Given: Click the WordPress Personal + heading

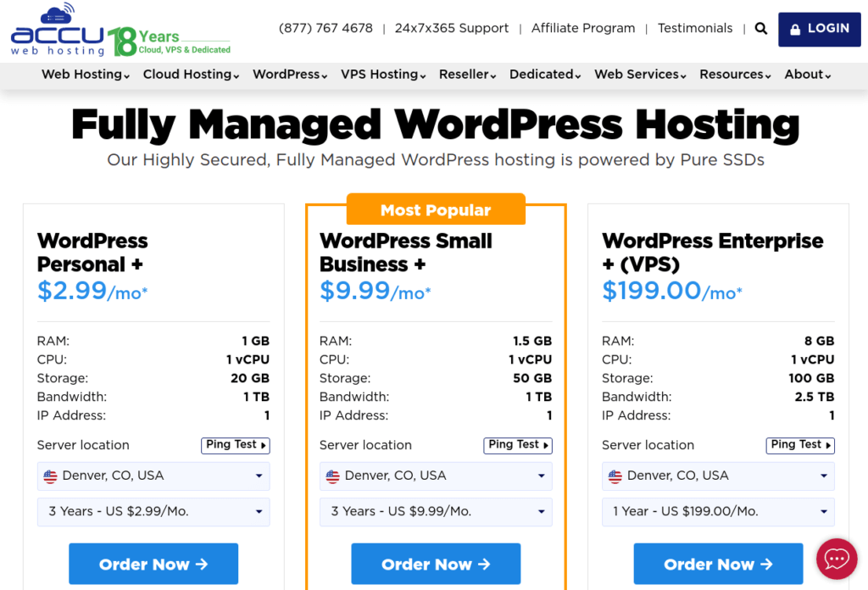Looking at the screenshot, I should pos(92,253).
